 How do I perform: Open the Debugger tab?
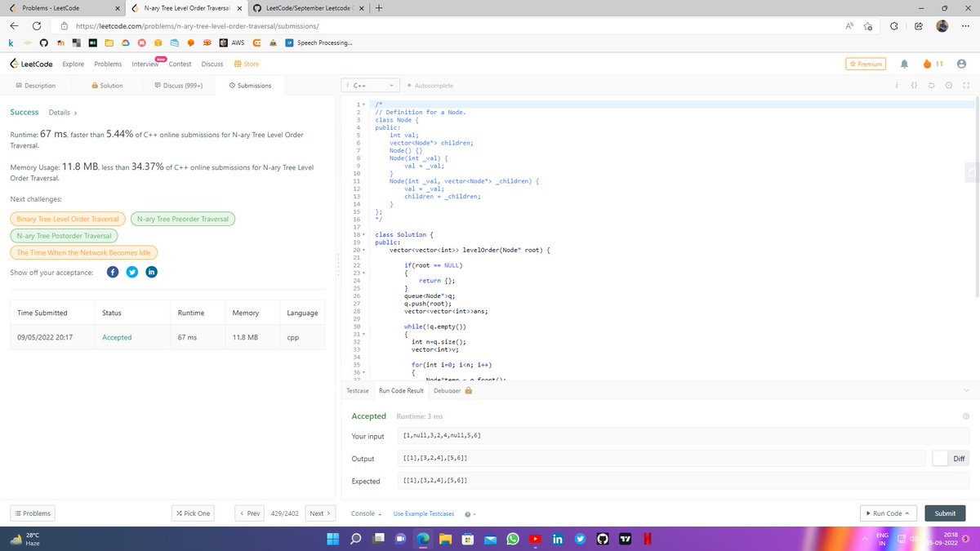pos(452,391)
